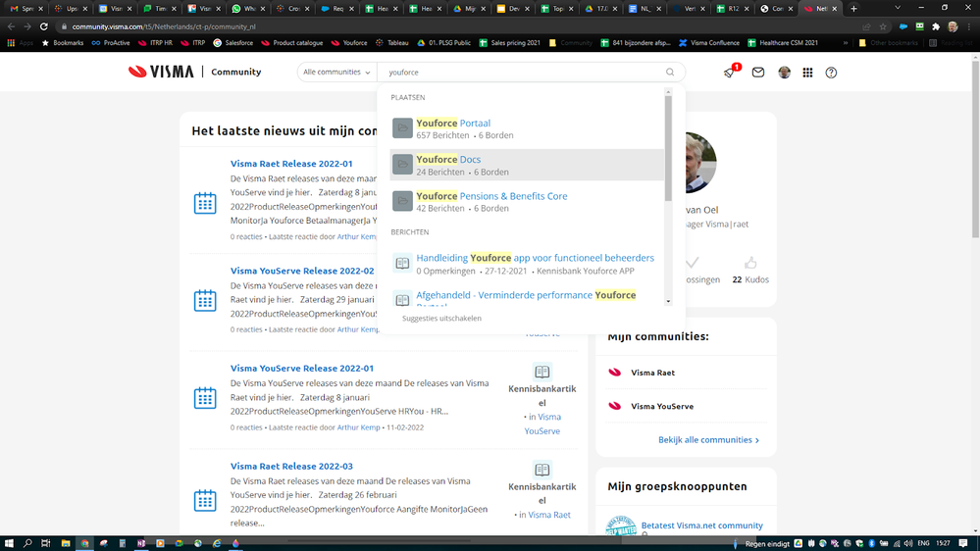The width and height of the screenshot is (980, 551).
Task: Open Windows Task View on taskbar
Action: 46,543
